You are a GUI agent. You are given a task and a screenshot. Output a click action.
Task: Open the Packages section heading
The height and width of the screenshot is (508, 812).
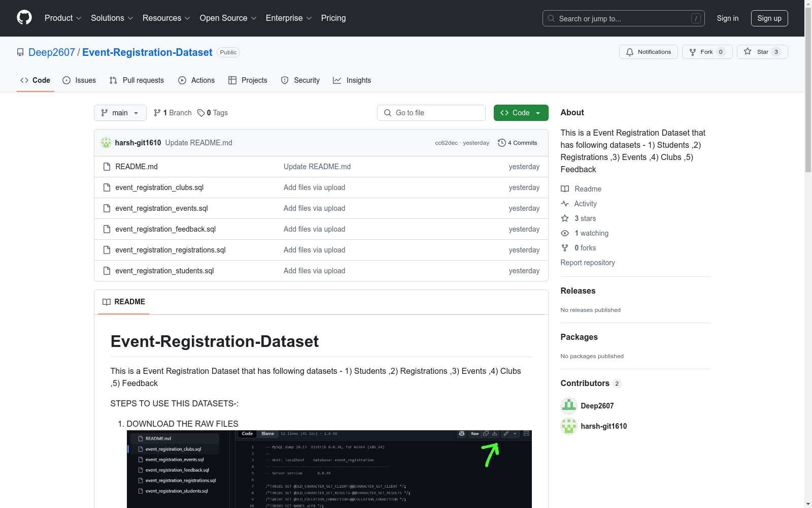(579, 337)
